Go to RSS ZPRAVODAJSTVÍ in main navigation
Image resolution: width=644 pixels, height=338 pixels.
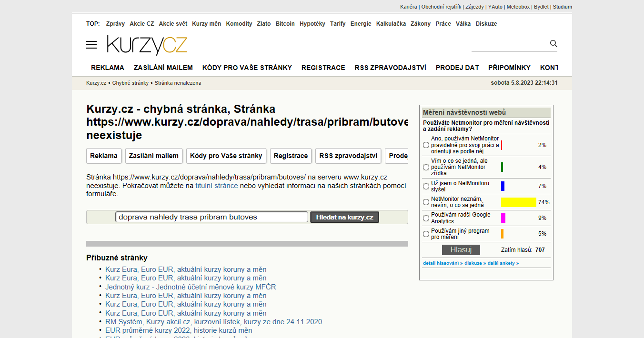pyautogui.click(x=391, y=68)
